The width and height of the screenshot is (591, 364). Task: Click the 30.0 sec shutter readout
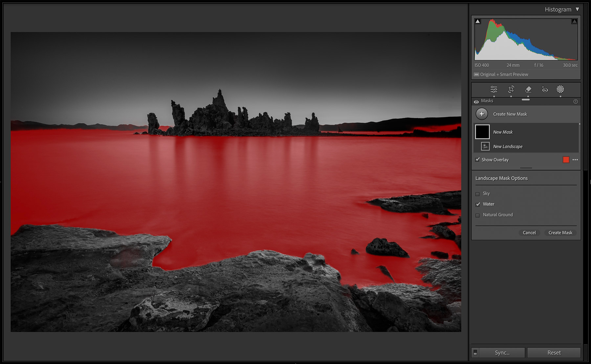pos(570,65)
